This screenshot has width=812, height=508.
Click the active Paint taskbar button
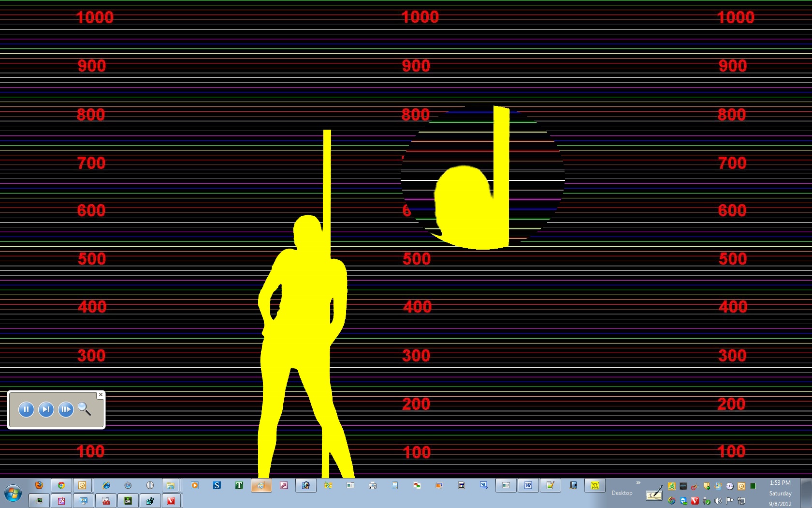tap(261, 485)
